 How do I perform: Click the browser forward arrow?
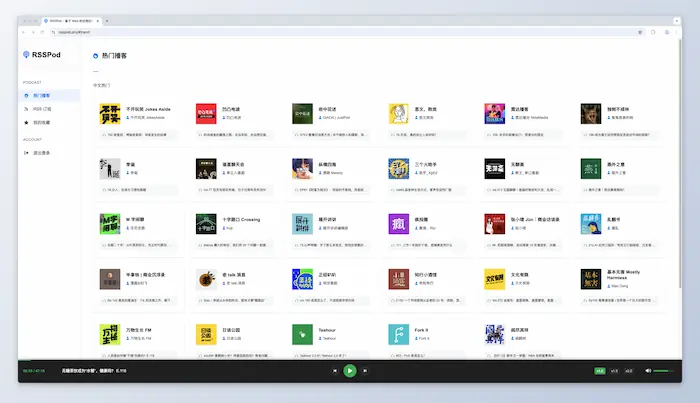point(33,32)
